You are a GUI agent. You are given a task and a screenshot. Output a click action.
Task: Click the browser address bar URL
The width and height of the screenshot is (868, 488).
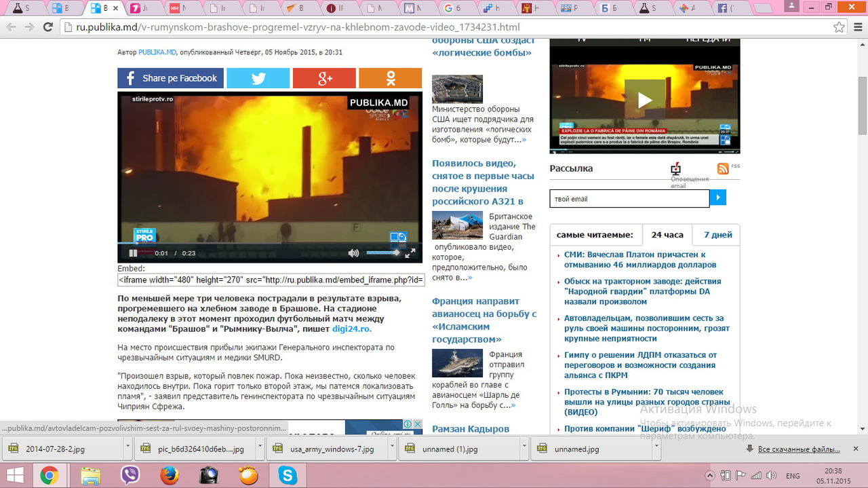pos(298,27)
